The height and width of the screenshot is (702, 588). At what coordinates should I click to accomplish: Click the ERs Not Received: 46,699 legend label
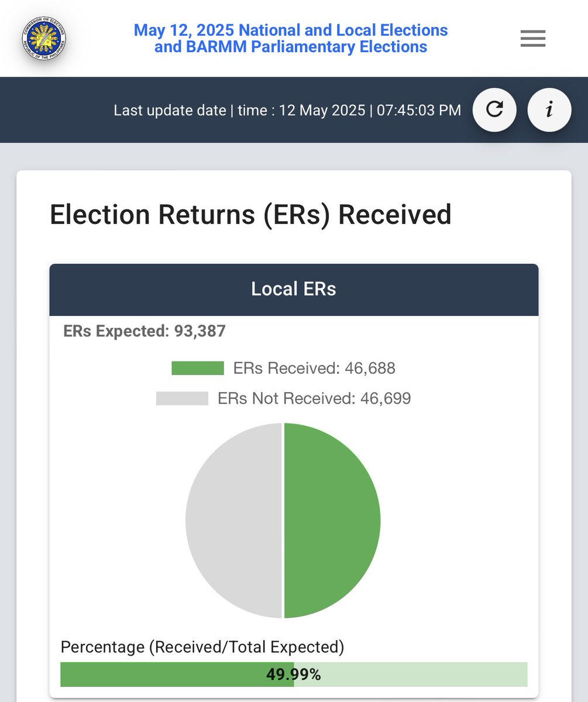314,398
